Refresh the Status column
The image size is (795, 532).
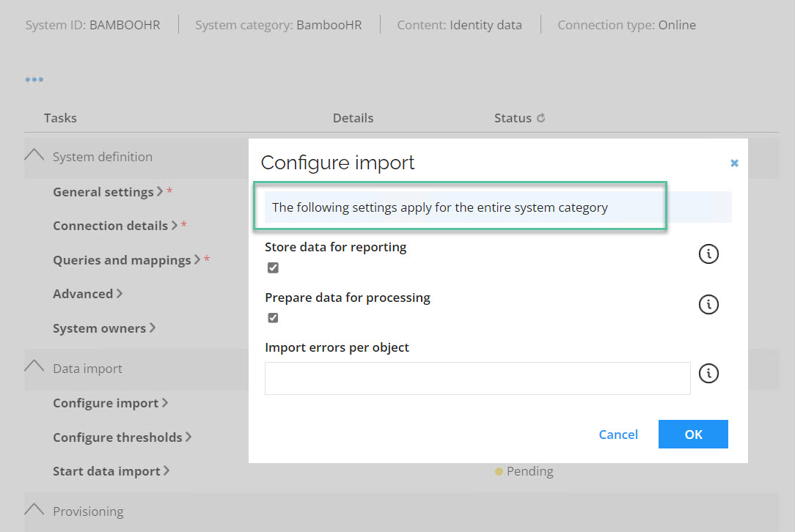[x=541, y=118]
